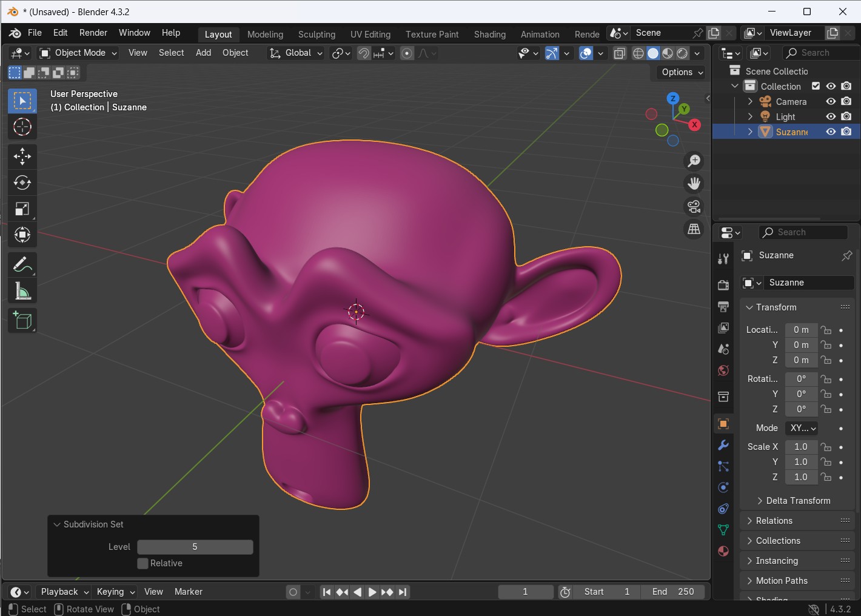Adjust the Subdivision Level slider
The image size is (861, 616).
tap(195, 547)
